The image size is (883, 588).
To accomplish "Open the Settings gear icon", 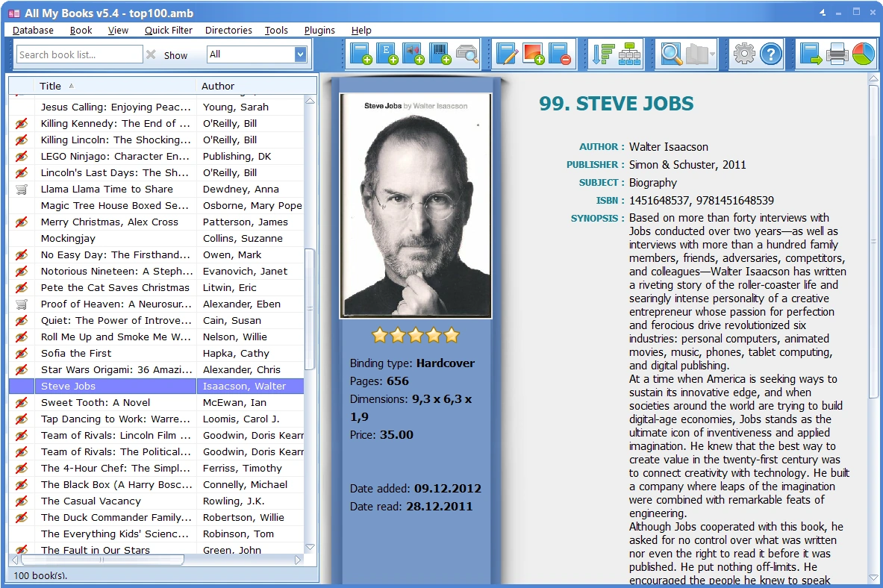I will pos(744,54).
